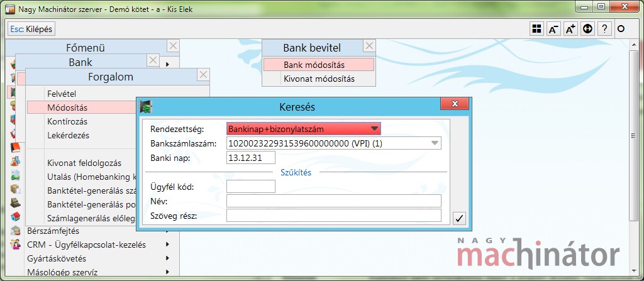Click the arrow right of Bank panel

coord(167,65)
